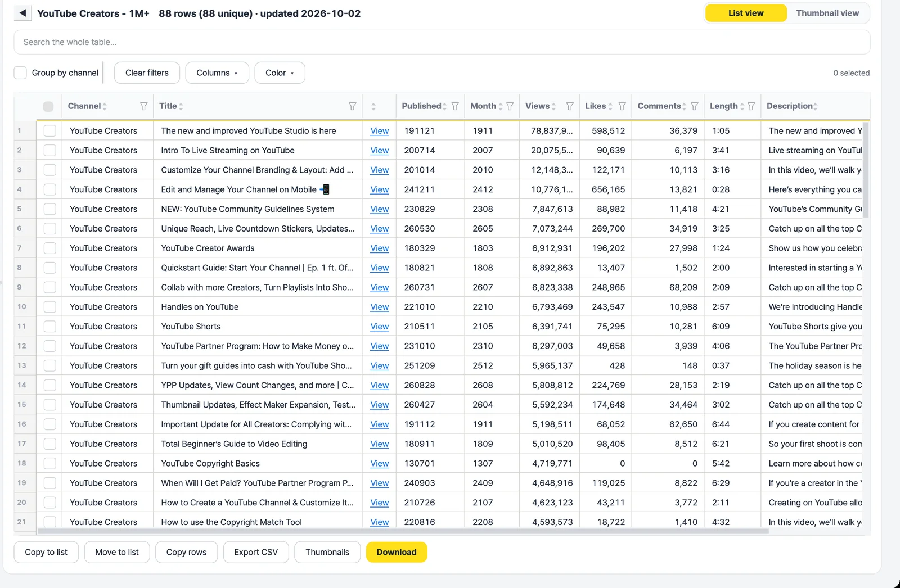Click the Thumbnails button
The image size is (900, 588).
click(x=327, y=552)
